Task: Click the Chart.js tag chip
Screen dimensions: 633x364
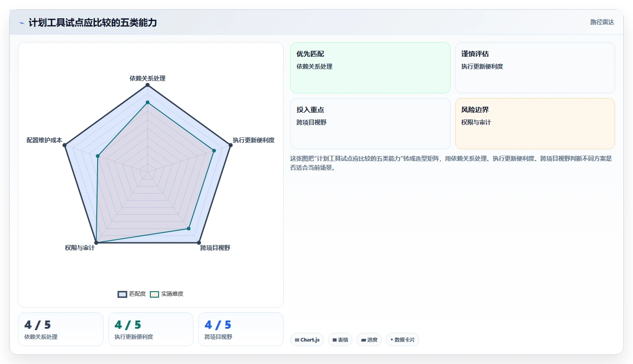Action: pyautogui.click(x=307, y=340)
